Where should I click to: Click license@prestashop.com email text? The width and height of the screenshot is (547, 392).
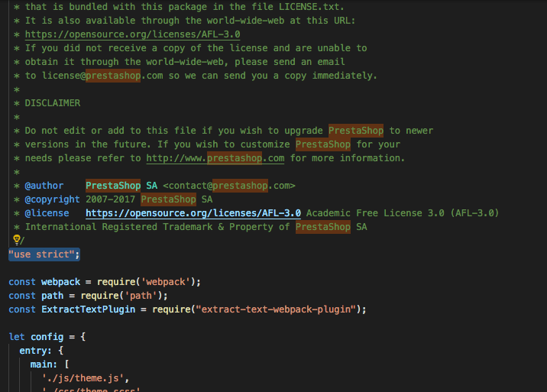[x=102, y=76]
